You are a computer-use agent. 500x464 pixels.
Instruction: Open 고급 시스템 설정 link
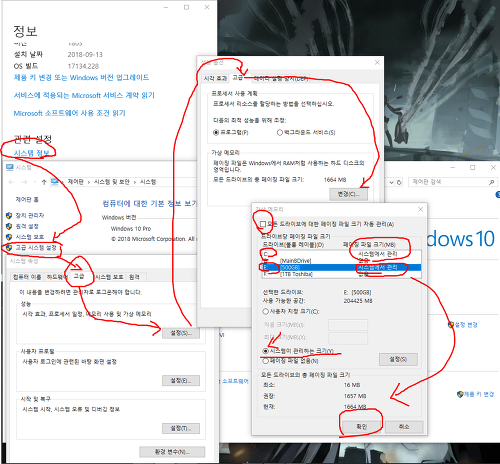(36, 248)
